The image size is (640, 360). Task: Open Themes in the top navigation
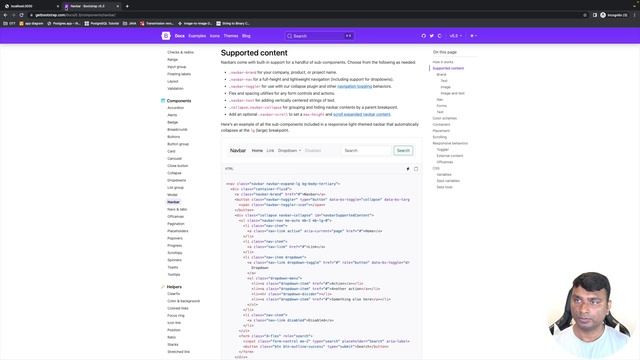pyautogui.click(x=231, y=36)
